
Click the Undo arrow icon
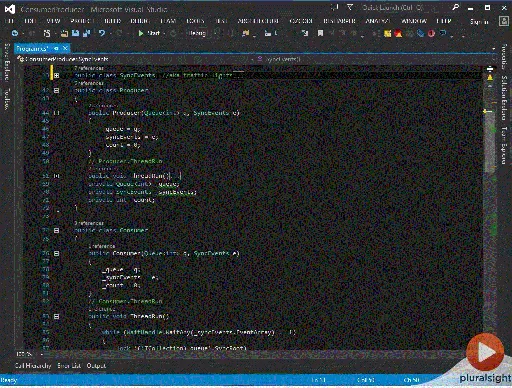102,33
